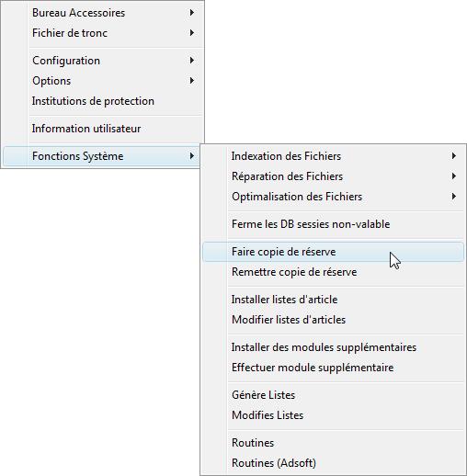Click Génère Listes entry
The image size is (467, 476).
coord(333,395)
